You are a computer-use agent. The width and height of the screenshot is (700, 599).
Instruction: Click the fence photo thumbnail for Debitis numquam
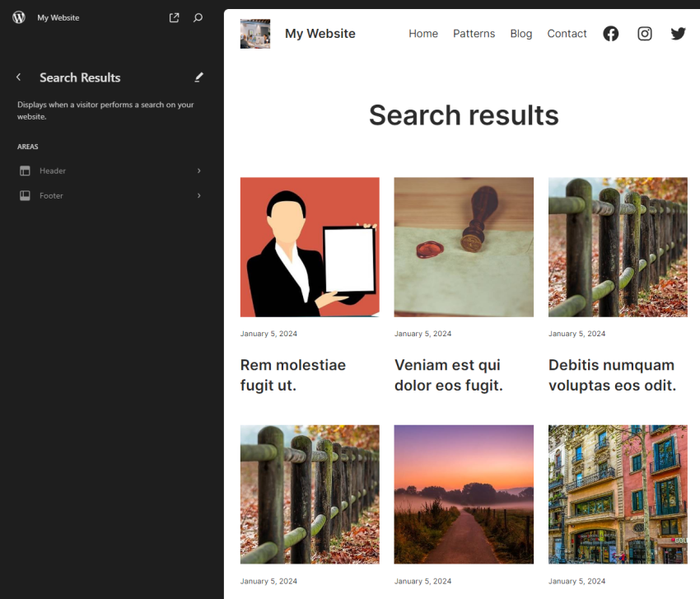pos(618,246)
